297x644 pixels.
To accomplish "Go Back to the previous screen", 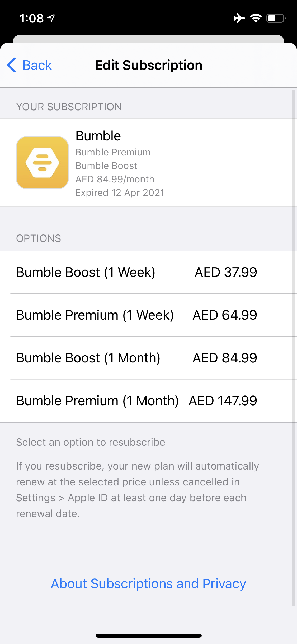I will (x=29, y=65).
